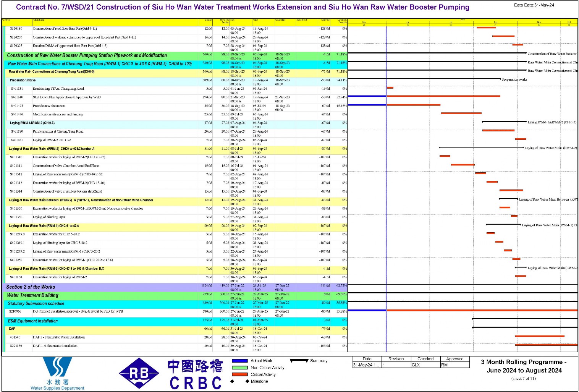Select the 'Section 2 of the Works' band
Viewport: 579px width, 392px height.
(176, 287)
